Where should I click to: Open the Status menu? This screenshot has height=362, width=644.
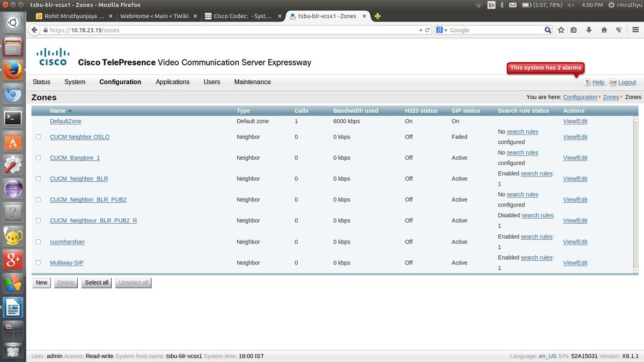point(41,82)
